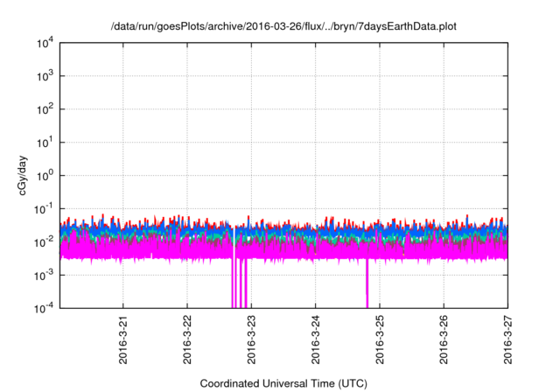560x392 pixels.
Task: Click the 10^2 y-axis tick label
Action: (x=45, y=109)
